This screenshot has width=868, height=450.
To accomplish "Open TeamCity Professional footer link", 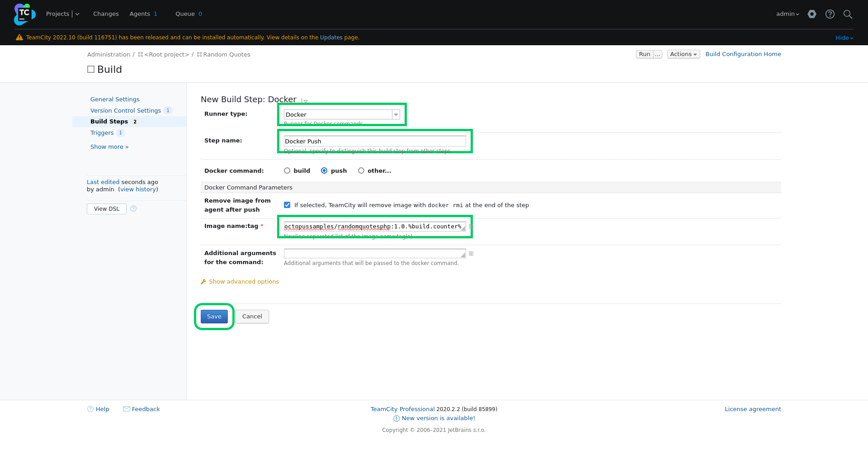I will click(x=402, y=409).
